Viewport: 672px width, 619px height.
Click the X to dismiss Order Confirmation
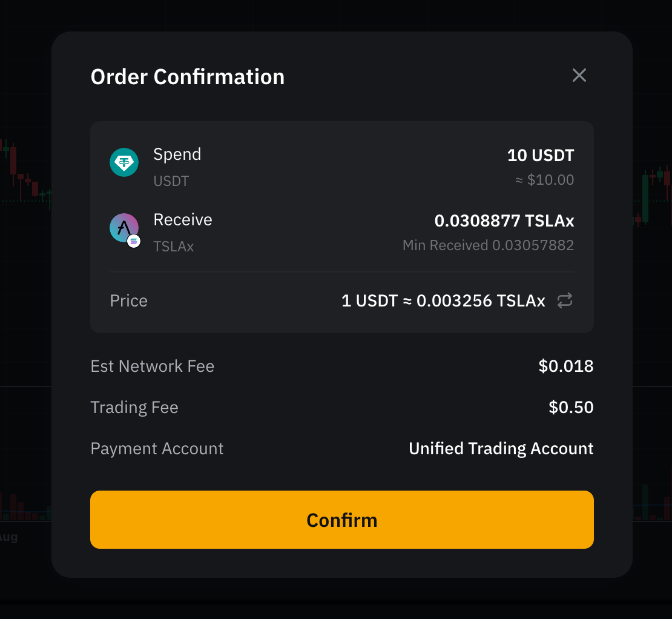[x=579, y=75]
